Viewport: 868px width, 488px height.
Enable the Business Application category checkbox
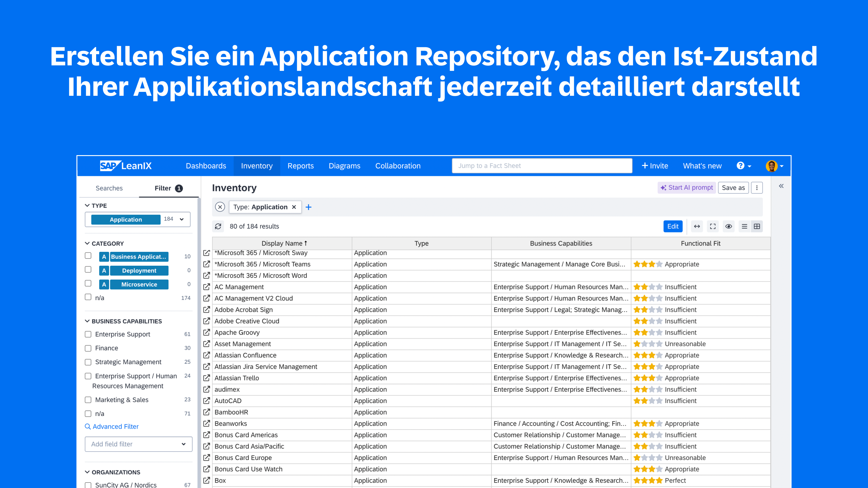point(88,256)
